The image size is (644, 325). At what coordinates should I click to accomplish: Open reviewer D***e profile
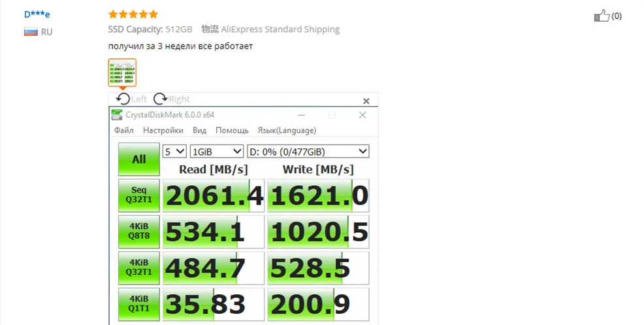[x=37, y=14]
